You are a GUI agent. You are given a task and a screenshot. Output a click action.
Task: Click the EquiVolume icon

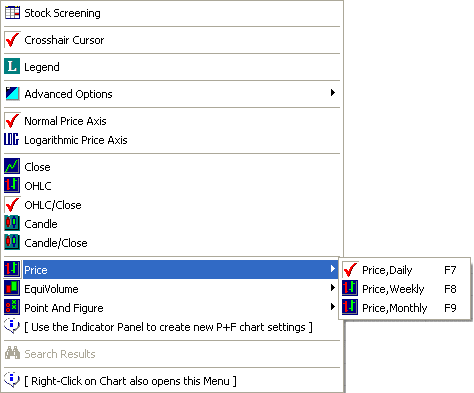click(12, 288)
